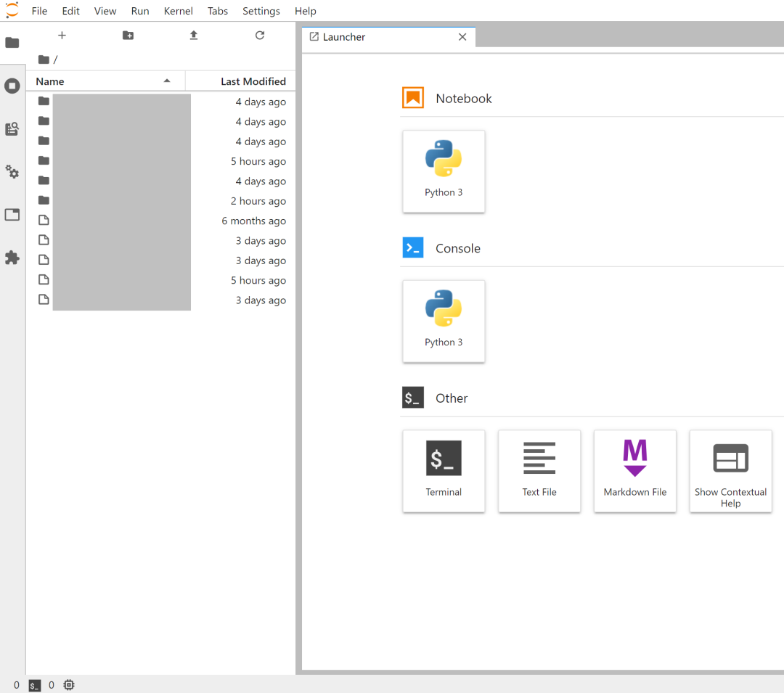The height and width of the screenshot is (693, 784).
Task: Launch a Python 3 console
Action: click(x=444, y=321)
